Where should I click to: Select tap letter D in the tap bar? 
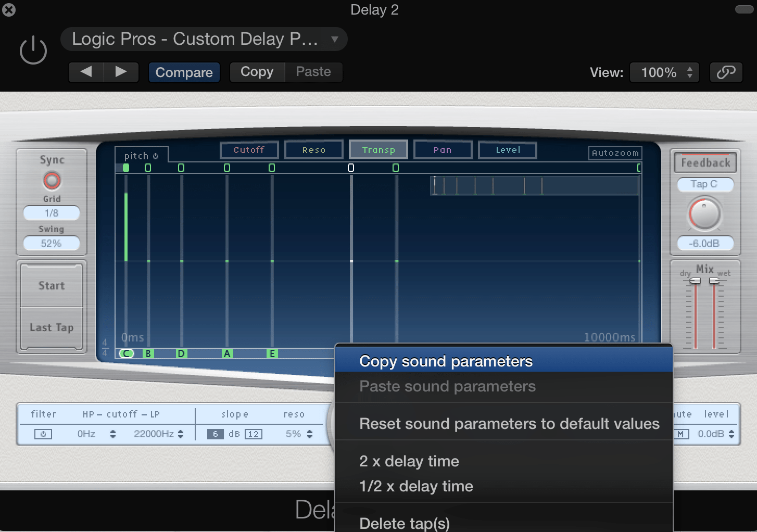[x=181, y=353]
